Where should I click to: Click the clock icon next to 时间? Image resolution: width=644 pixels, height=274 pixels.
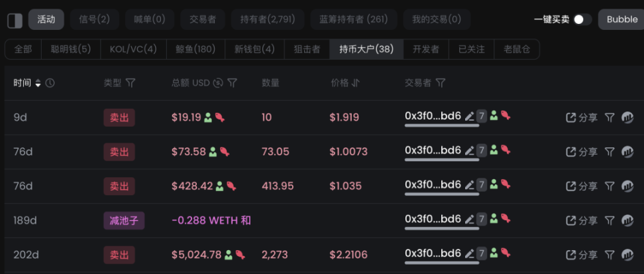click(50, 83)
